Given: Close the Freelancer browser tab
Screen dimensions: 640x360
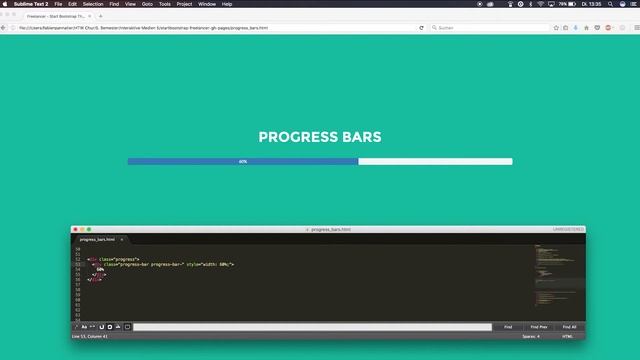Looking at the screenshot, I should [x=90, y=16].
